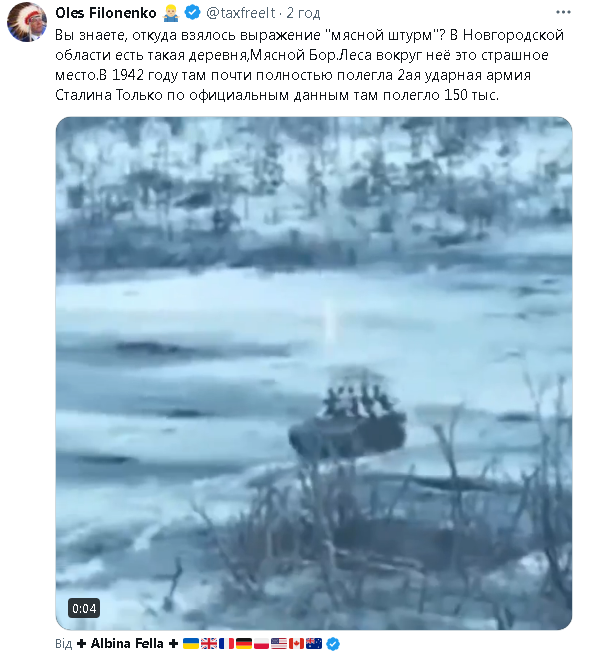Click the Polish flag emoji in the video credit line
This screenshot has width=589, height=658.
tap(261, 643)
